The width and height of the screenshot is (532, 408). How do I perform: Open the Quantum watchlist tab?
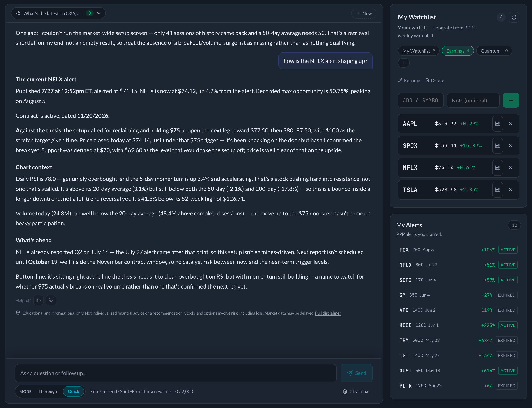(494, 51)
